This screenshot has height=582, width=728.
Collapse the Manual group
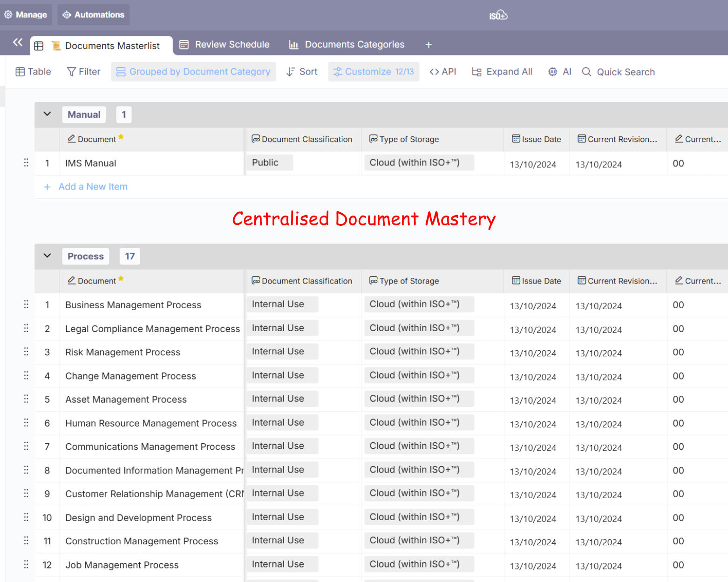tap(47, 114)
